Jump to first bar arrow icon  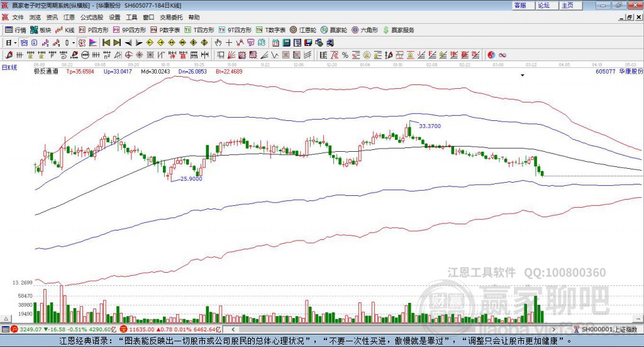point(106,43)
